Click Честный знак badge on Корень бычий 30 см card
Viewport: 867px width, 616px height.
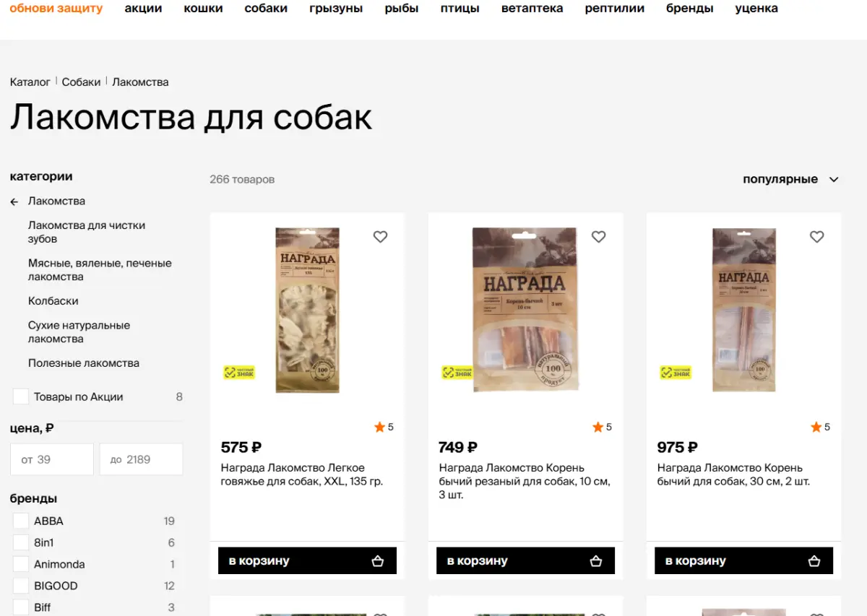676,372
